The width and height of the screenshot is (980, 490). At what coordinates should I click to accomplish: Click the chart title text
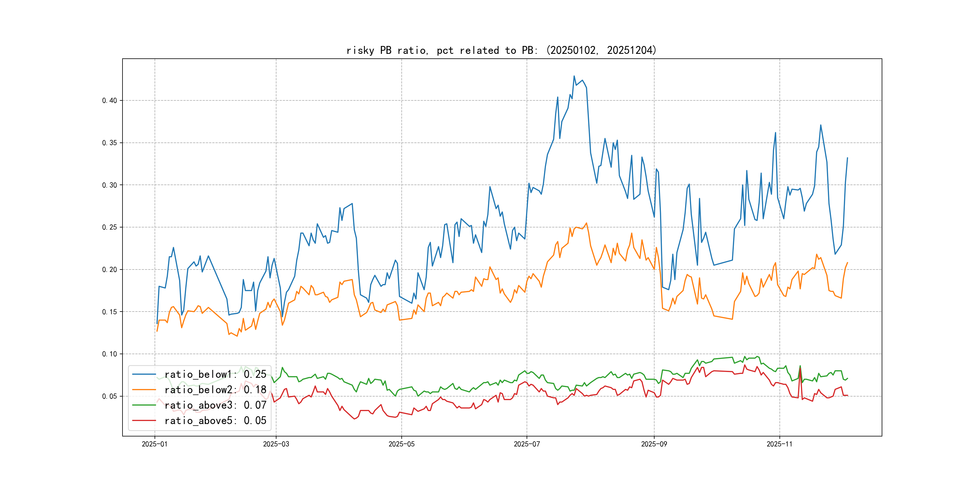[x=501, y=50]
